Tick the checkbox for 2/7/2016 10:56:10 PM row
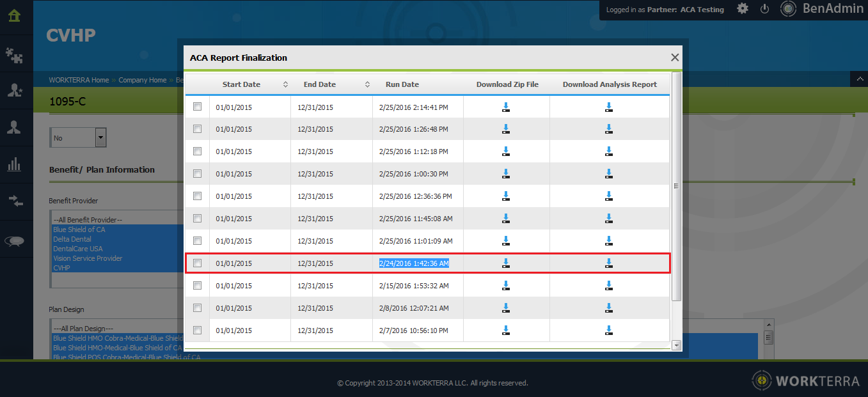The width and height of the screenshot is (868, 397). [x=197, y=331]
